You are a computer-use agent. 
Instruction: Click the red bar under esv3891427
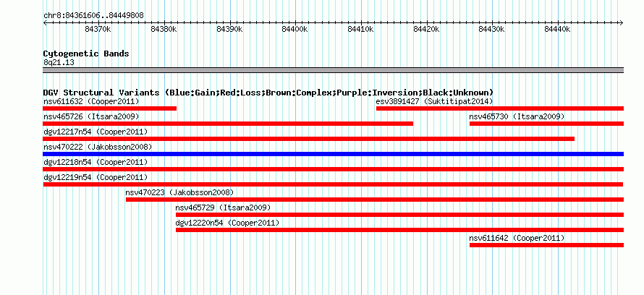500,108
